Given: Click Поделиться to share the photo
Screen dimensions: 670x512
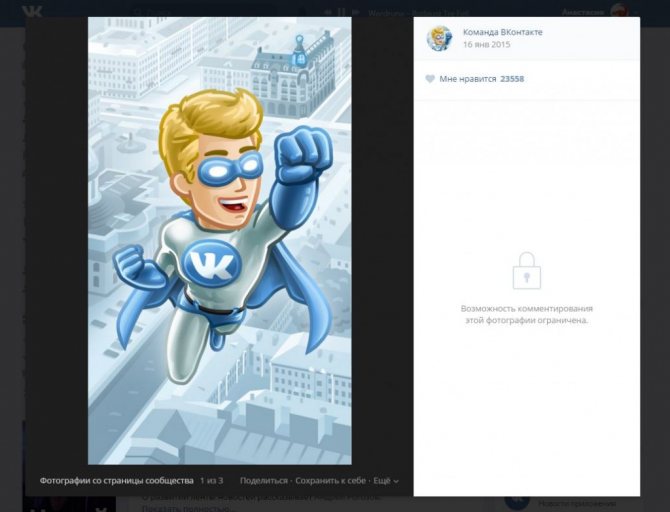Looking at the screenshot, I should [x=264, y=481].
